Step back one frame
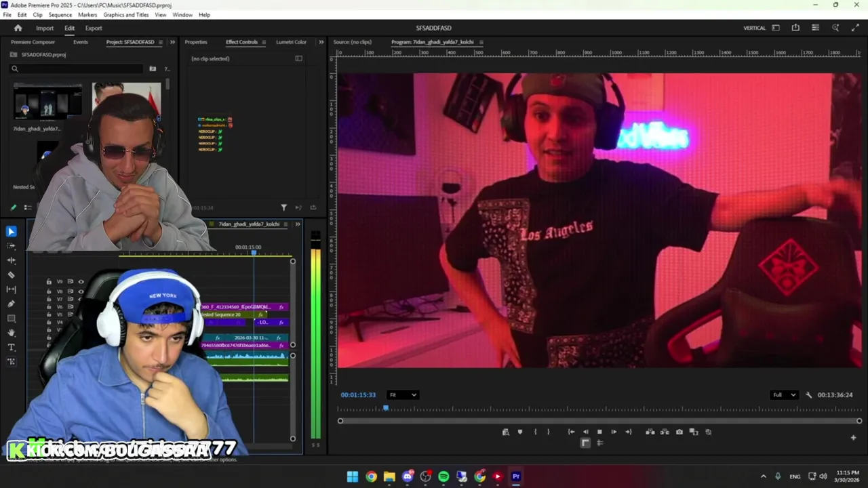The width and height of the screenshot is (868, 488). 586,432
